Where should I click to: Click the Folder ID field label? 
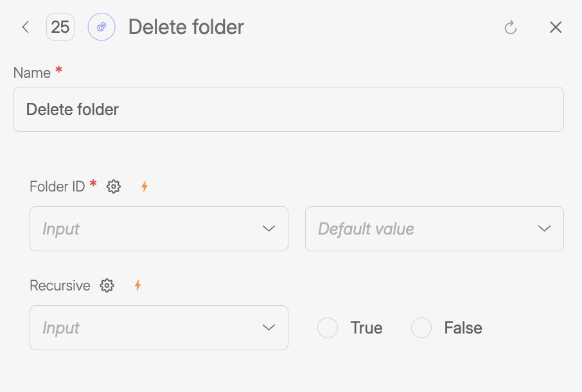point(57,186)
